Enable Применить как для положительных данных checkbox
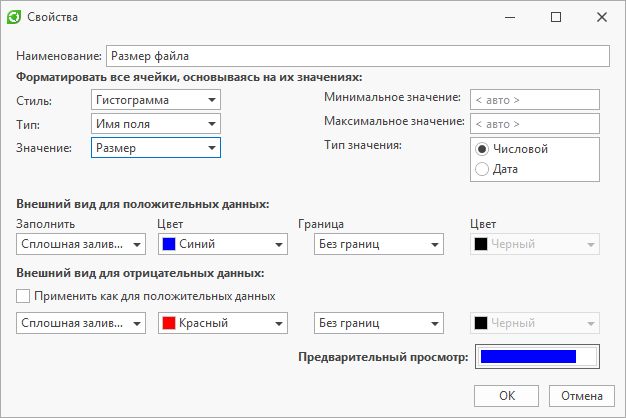The width and height of the screenshot is (626, 418). (x=24, y=296)
